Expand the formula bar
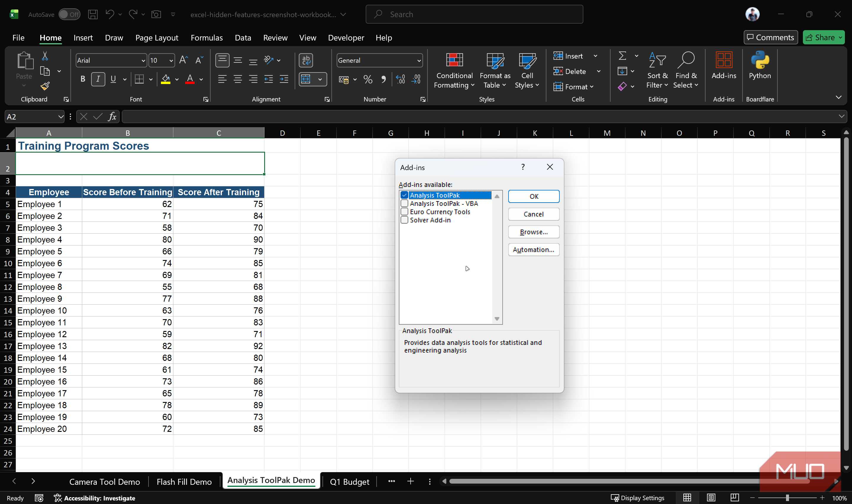This screenshot has height=504, width=852. [x=841, y=117]
